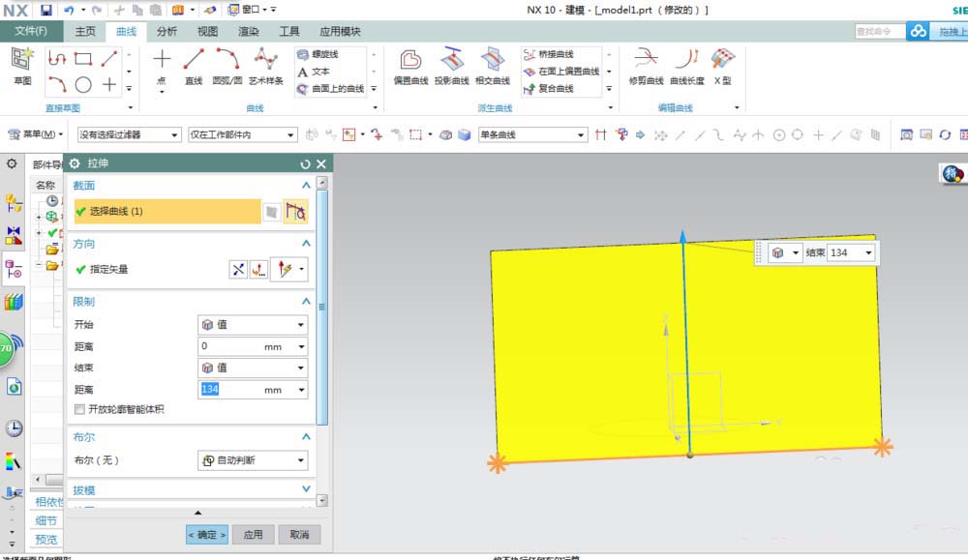Click the end 距离 value field showing 134
This screenshot has width=968, height=560.
230,390
